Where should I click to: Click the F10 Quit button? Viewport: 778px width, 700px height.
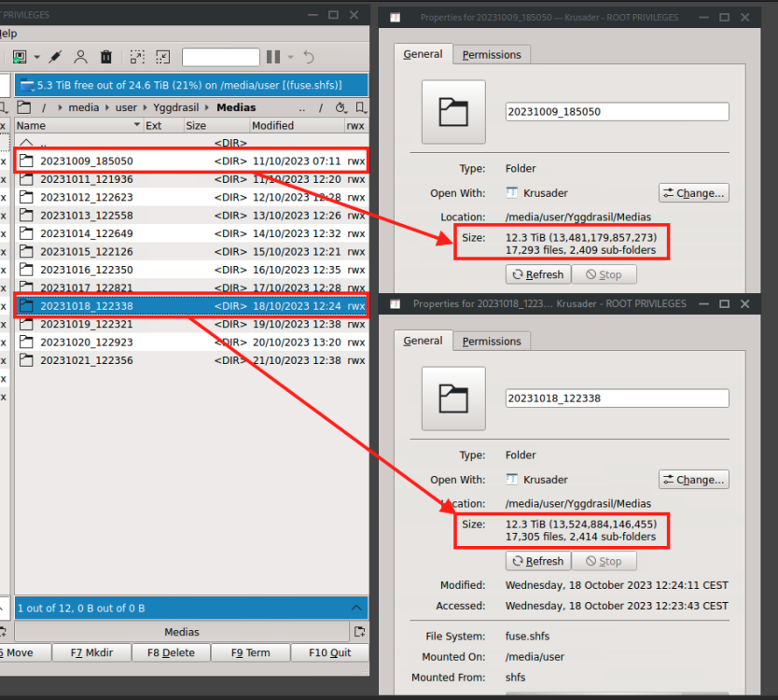pos(330,652)
